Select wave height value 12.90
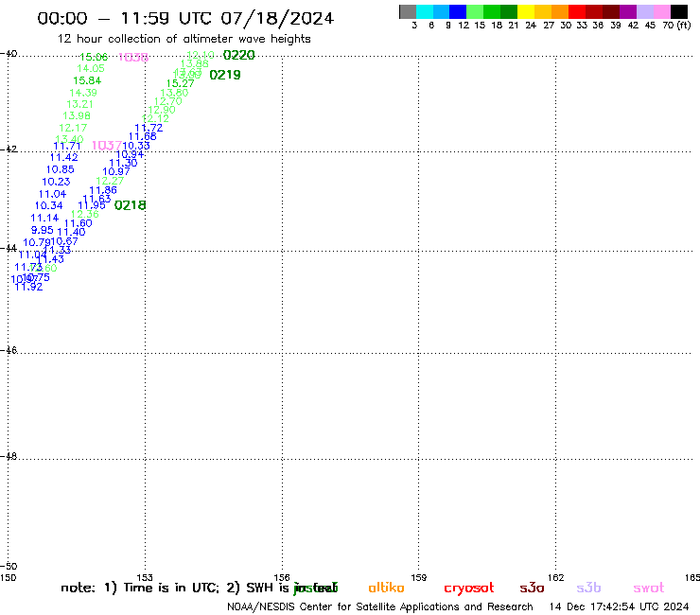 (162, 110)
